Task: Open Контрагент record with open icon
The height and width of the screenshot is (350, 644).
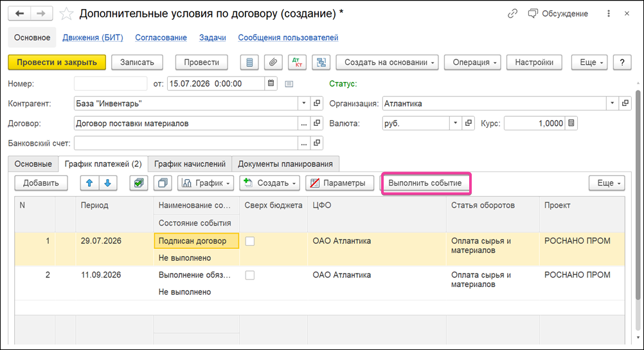Action: (x=317, y=103)
